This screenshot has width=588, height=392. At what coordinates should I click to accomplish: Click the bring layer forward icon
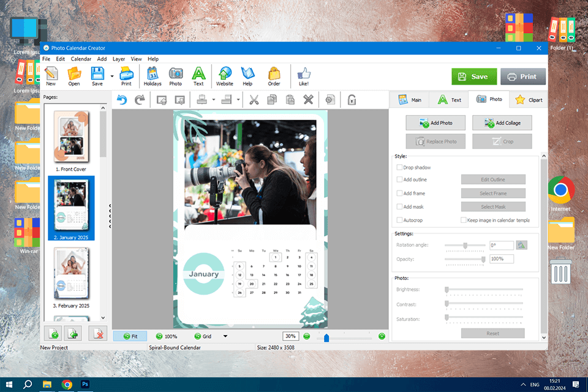tap(162, 100)
